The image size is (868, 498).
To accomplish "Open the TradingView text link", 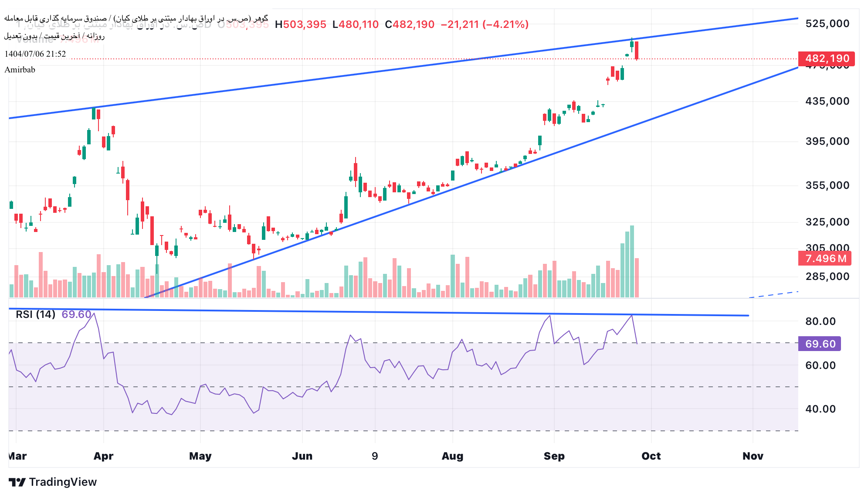I will pos(63,482).
